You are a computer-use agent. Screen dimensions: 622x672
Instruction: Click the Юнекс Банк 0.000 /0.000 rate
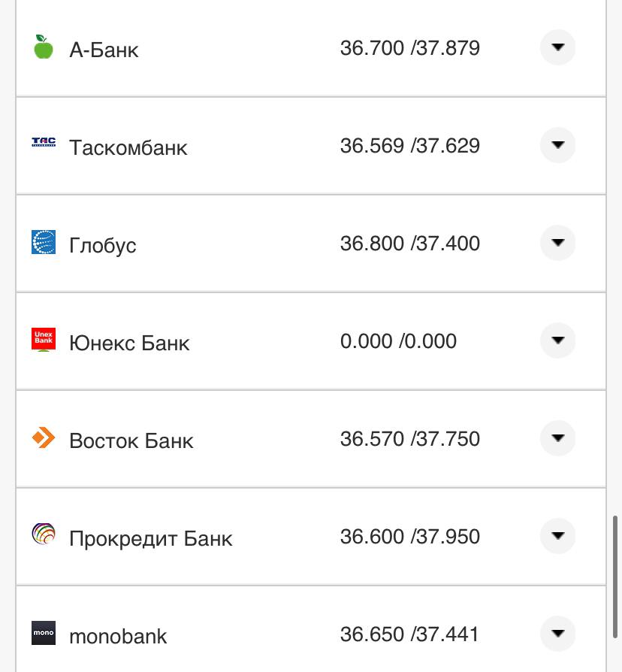398,341
